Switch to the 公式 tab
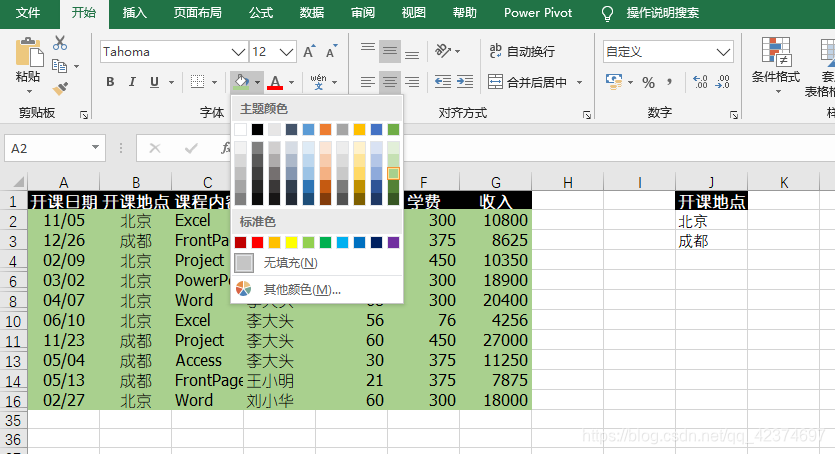 click(261, 13)
